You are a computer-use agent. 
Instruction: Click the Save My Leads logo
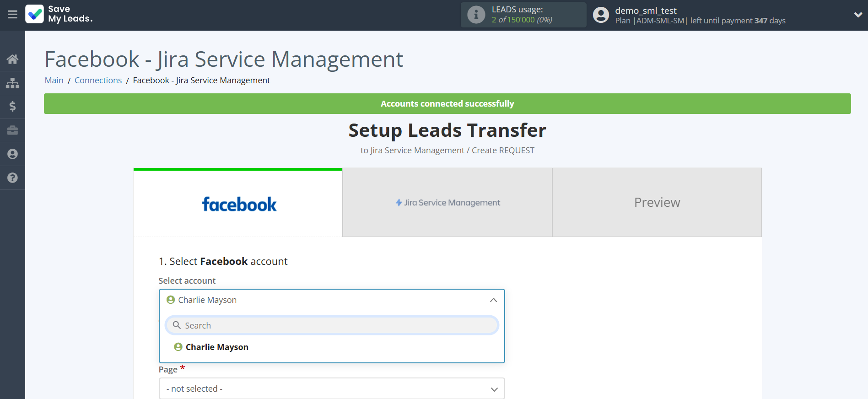pos(59,14)
